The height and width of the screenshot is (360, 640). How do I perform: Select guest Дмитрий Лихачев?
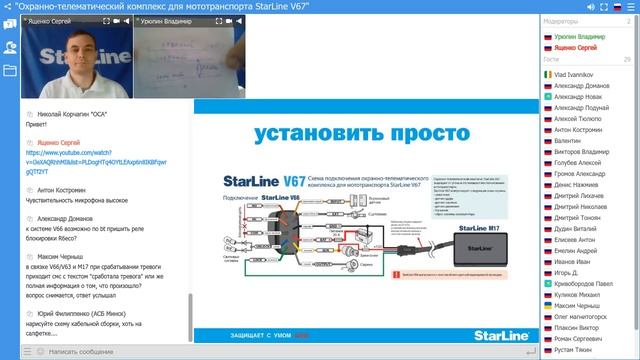(579, 196)
